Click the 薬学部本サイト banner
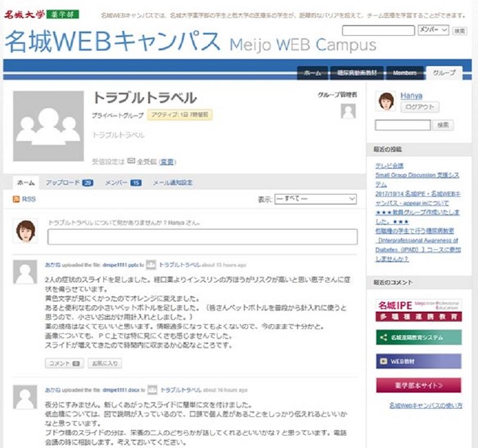 (x=419, y=385)
